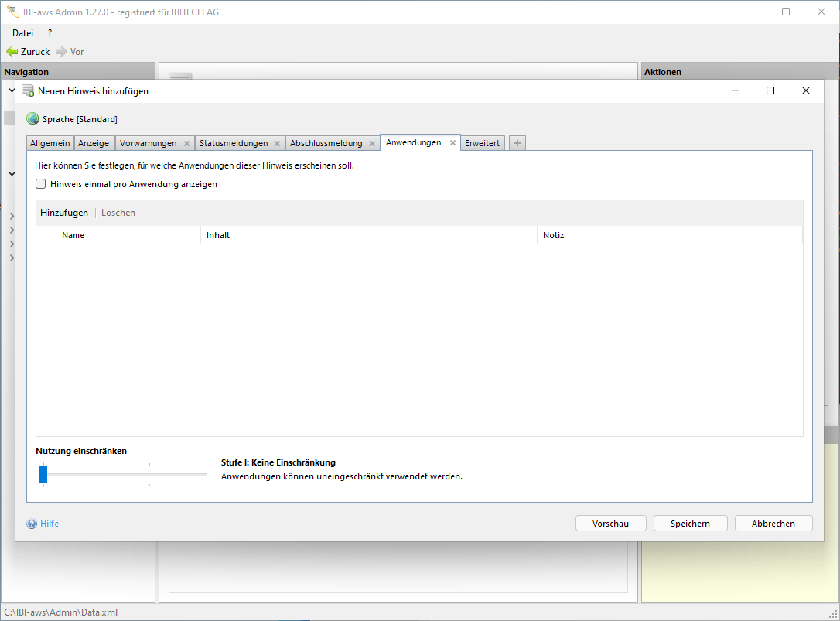The image size is (840, 621).
Task: Cancel the dialog with Abbrechen
Action: 773,524
